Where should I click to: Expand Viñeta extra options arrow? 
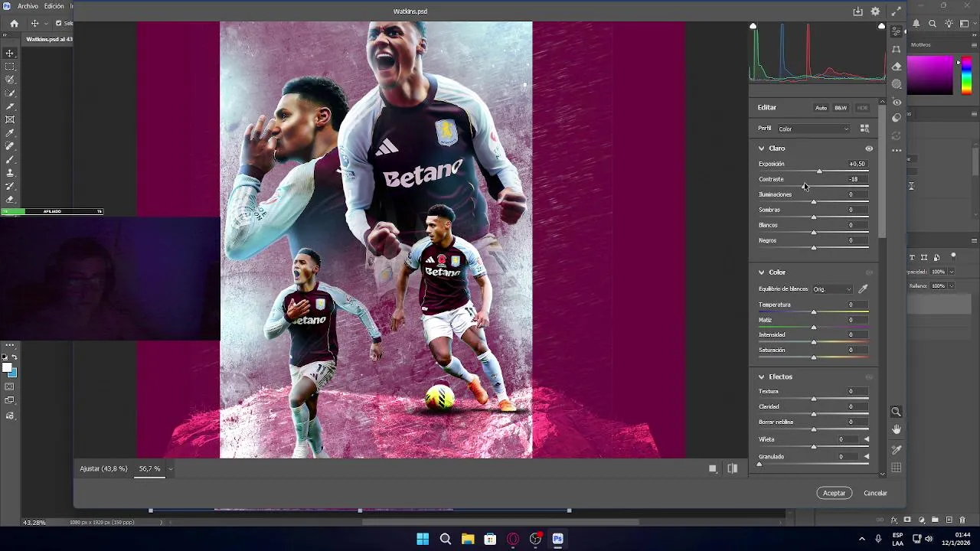867,439
